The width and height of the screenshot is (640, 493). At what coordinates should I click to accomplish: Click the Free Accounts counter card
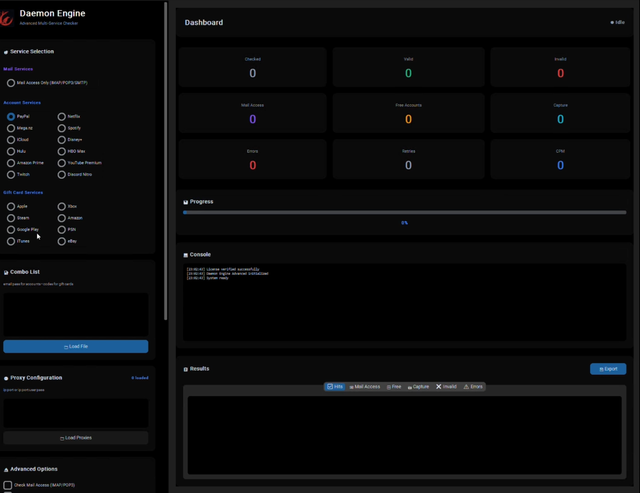408,113
